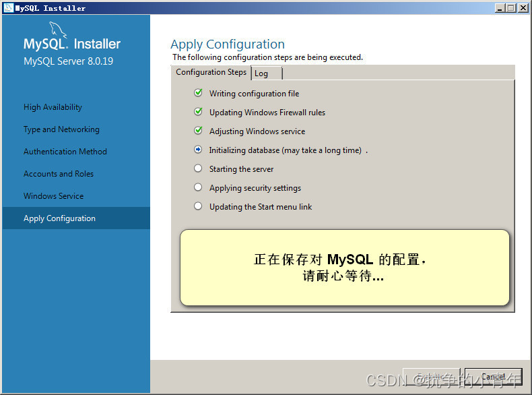Click the 'Updating Windows Firewall rules' text
Viewport: 532px width, 395px height.
(x=267, y=113)
